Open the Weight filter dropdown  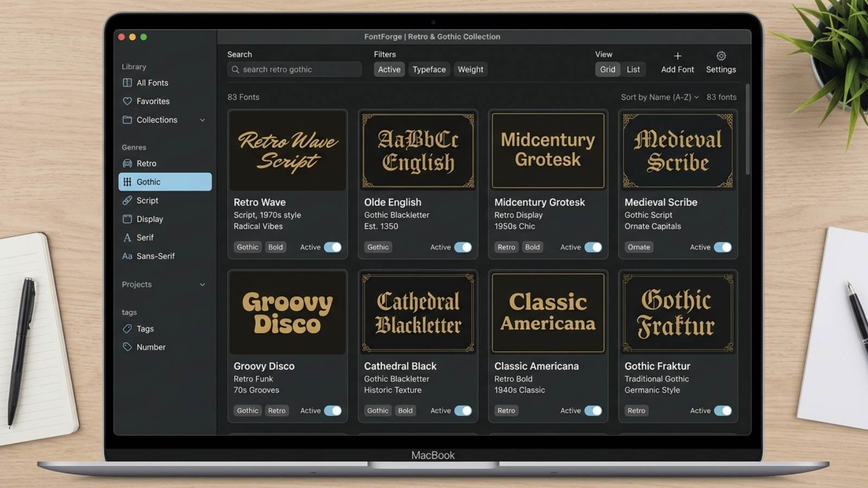470,69
